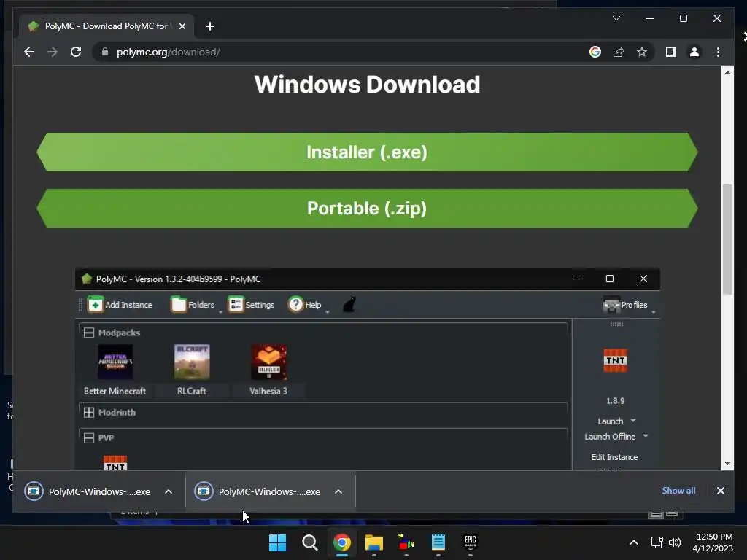Click the forward navigation arrow
Image resolution: width=747 pixels, height=560 pixels.
pos(53,52)
